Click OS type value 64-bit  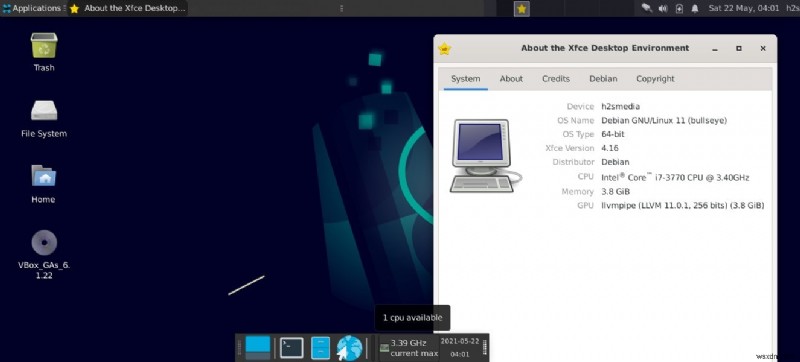(612, 134)
